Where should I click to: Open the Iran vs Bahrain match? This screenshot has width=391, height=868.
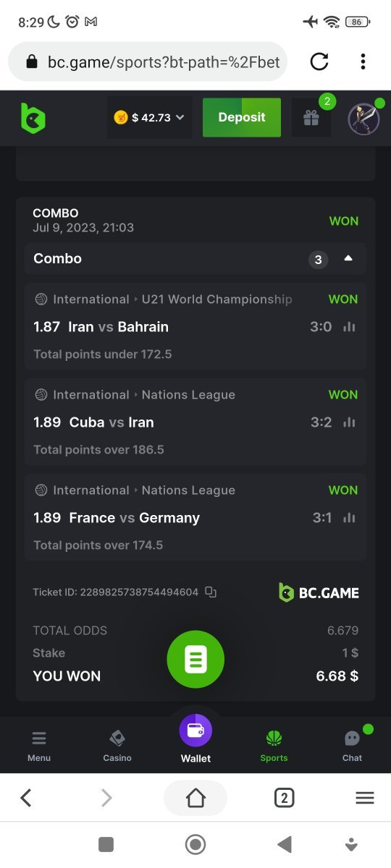119,327
